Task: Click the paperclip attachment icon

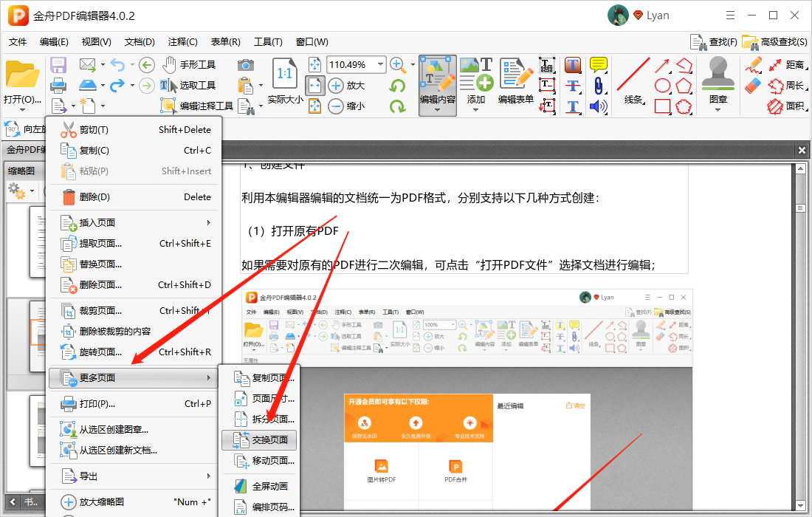Action: point(599,86)
